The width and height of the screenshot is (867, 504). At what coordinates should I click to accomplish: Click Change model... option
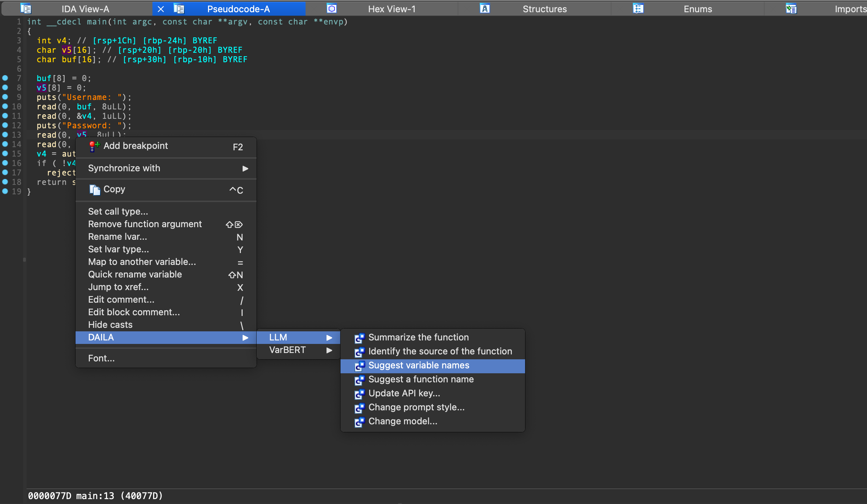click(403, 422)
